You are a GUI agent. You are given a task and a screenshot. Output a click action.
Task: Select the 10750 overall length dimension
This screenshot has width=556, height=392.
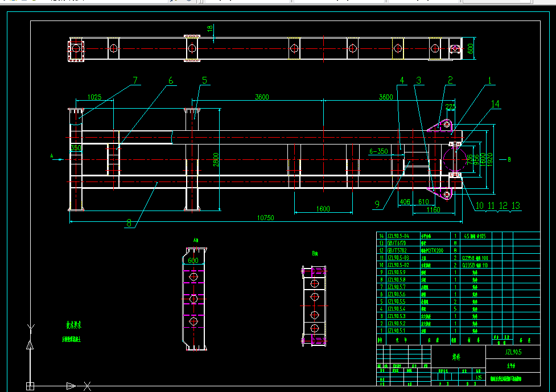[266, 218]
